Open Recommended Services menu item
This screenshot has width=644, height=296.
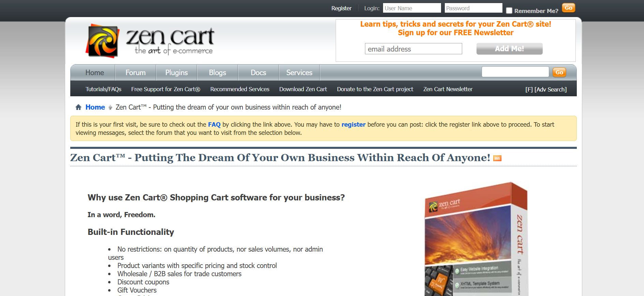point(240,89)
